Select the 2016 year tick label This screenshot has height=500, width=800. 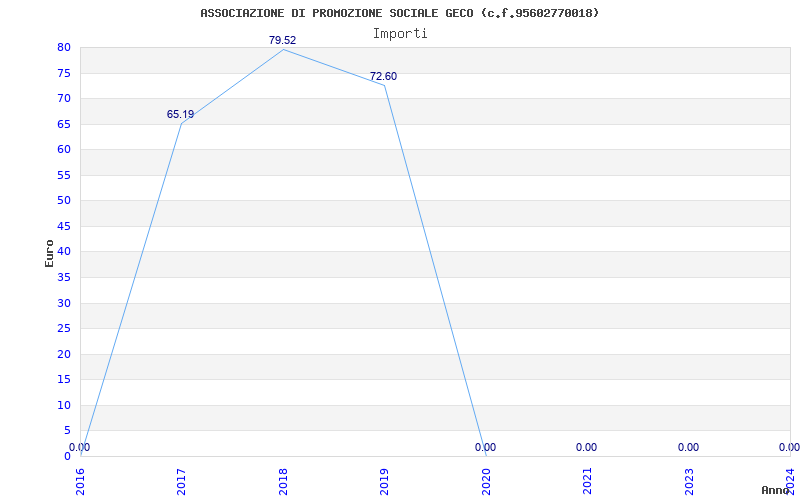click(x=81, y=481)
